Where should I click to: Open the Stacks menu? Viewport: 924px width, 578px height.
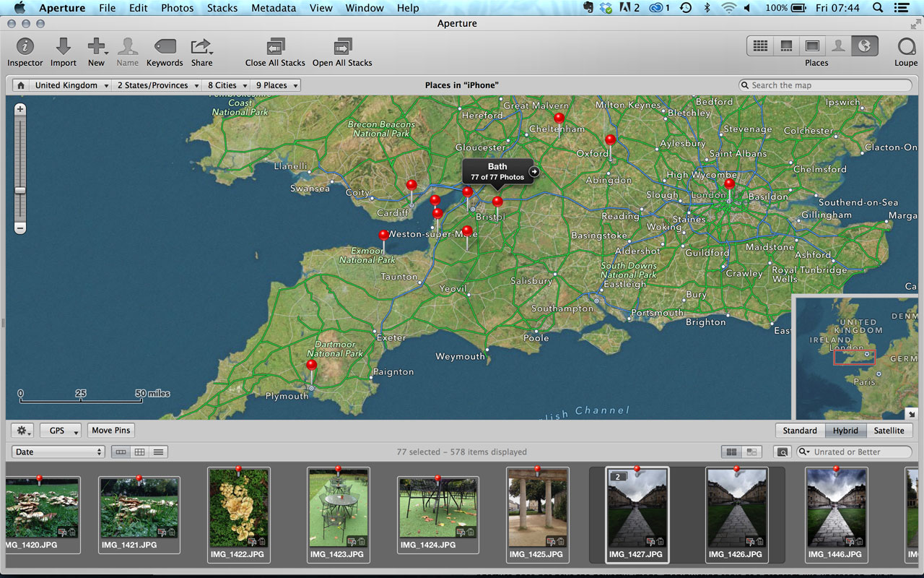coord(222,8)
